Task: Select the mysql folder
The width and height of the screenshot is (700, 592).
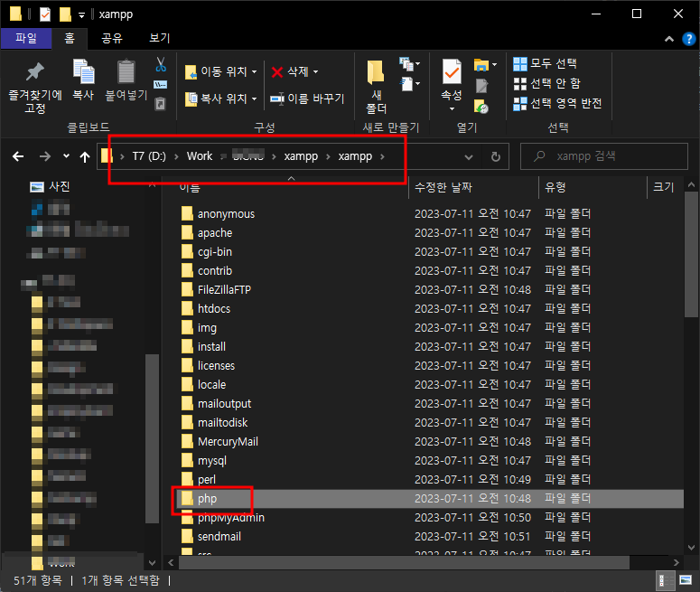Action: pos(204,460)
